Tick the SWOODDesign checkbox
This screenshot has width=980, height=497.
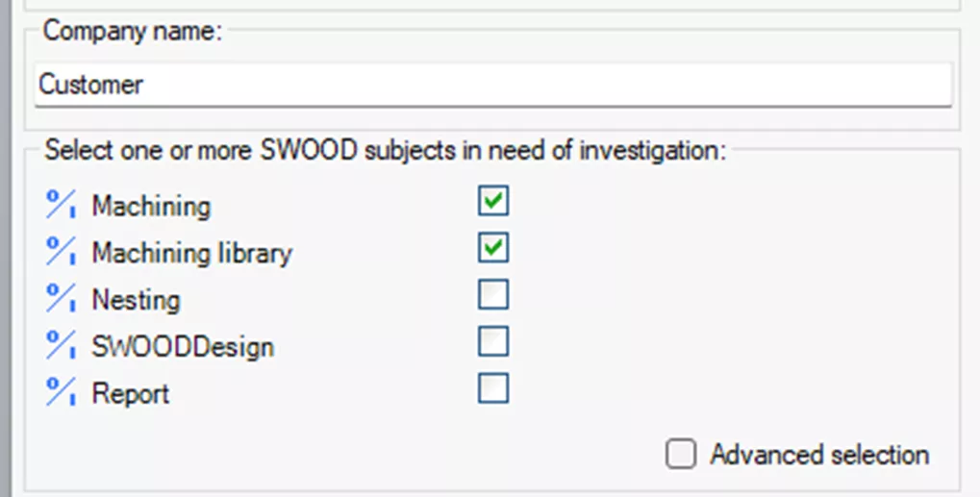click(x=492, y=341)
